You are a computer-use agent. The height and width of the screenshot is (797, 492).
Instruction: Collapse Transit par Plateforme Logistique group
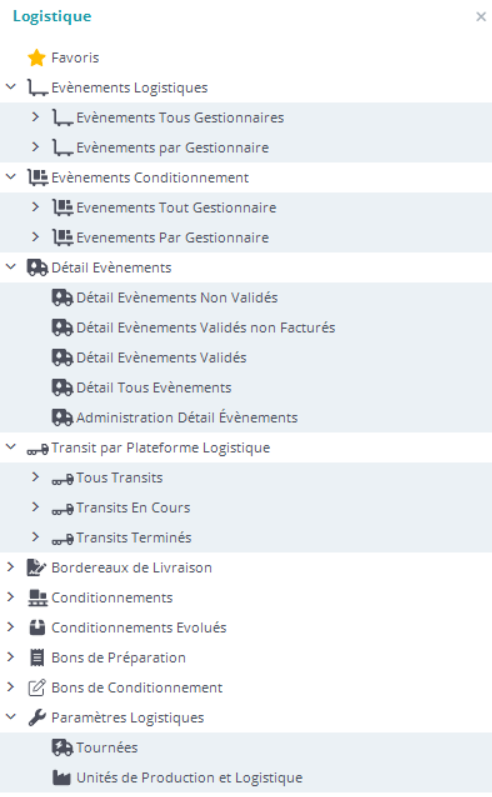click(x=11, y=447)
